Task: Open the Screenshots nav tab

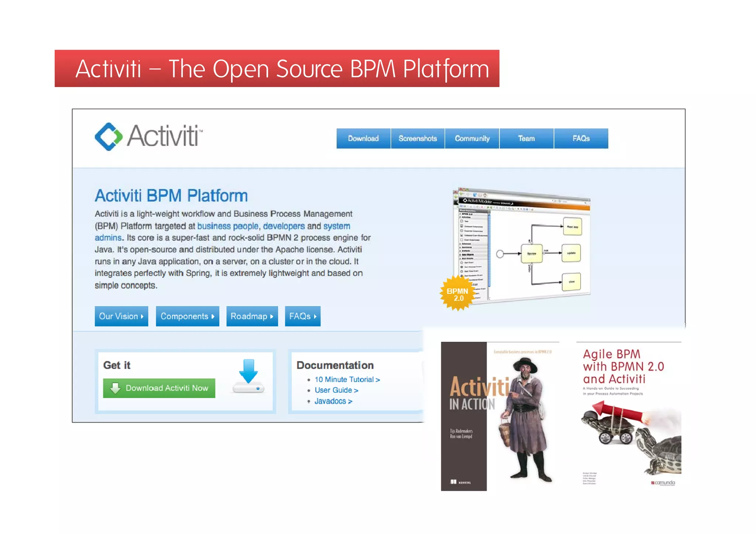Action: pos(417,138)
